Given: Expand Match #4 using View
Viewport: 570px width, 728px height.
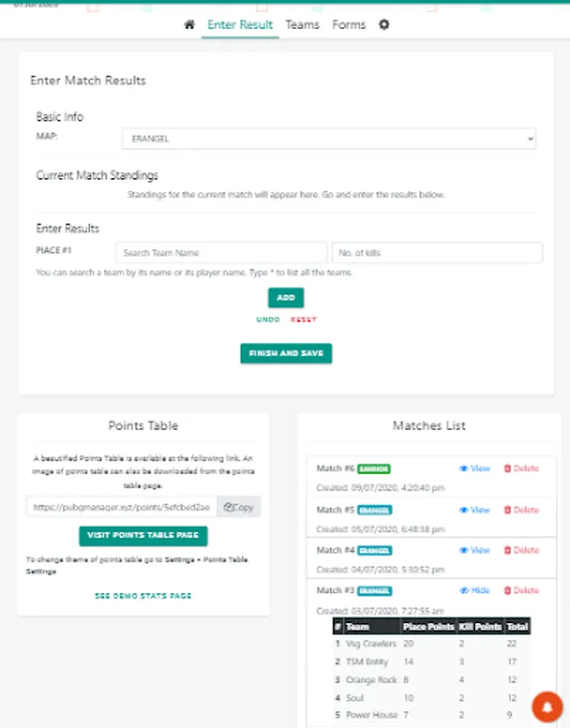Looking at the screenshot, I should click(475, 550).
